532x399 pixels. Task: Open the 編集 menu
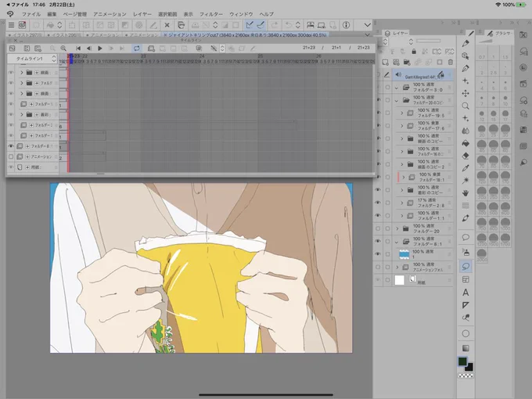[x=52, y=14]
